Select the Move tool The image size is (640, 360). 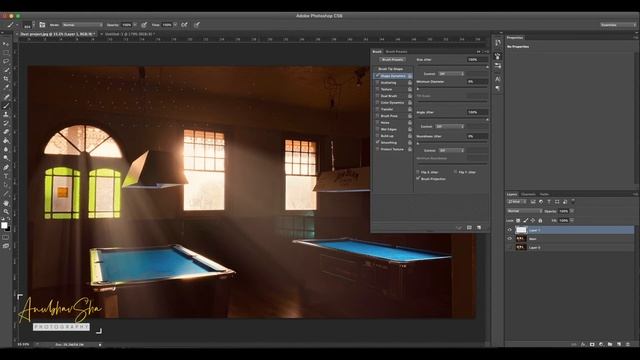click(x=6, y=44)
